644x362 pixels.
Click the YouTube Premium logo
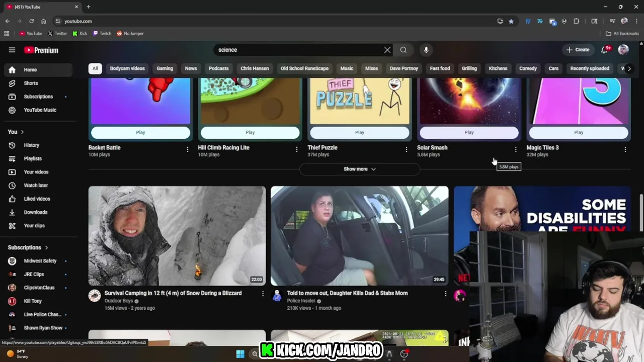(x=41, y=50)
